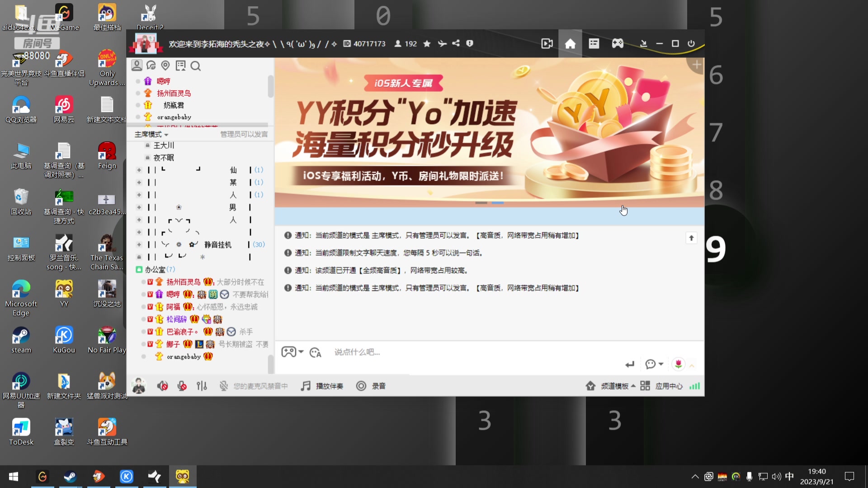Open the game center controller icon
Image resolution: width=868 pixels, height=488 pixels.
[x=618, y=43]
